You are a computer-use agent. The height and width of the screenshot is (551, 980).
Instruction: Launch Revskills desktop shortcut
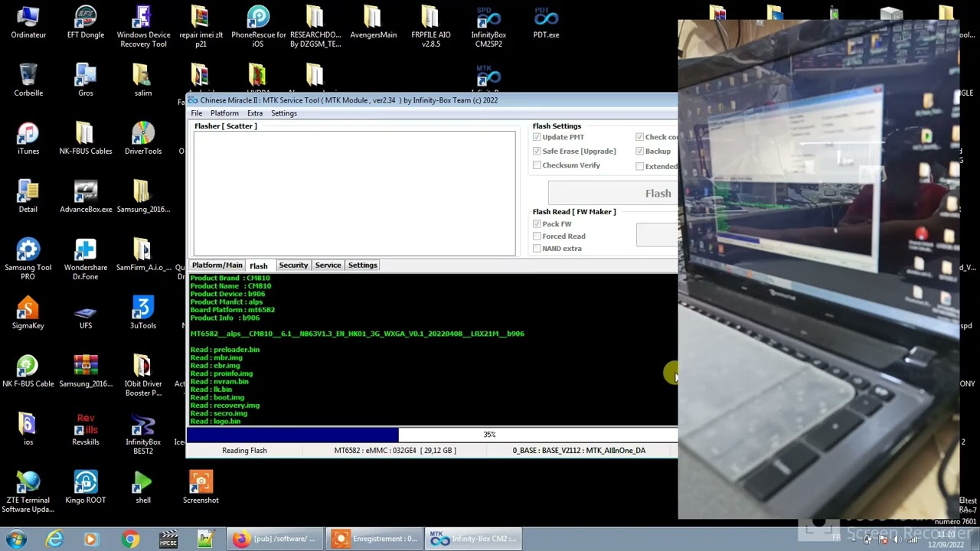coord(86,429)
